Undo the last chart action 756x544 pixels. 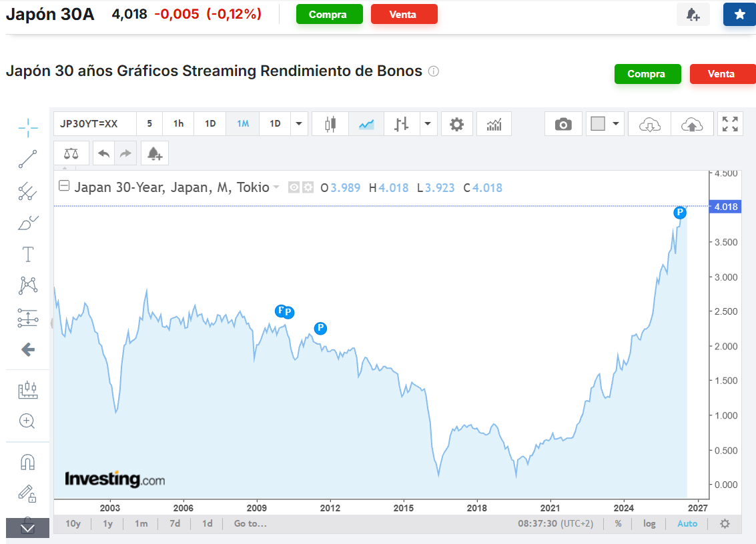[x=103, y=154]
